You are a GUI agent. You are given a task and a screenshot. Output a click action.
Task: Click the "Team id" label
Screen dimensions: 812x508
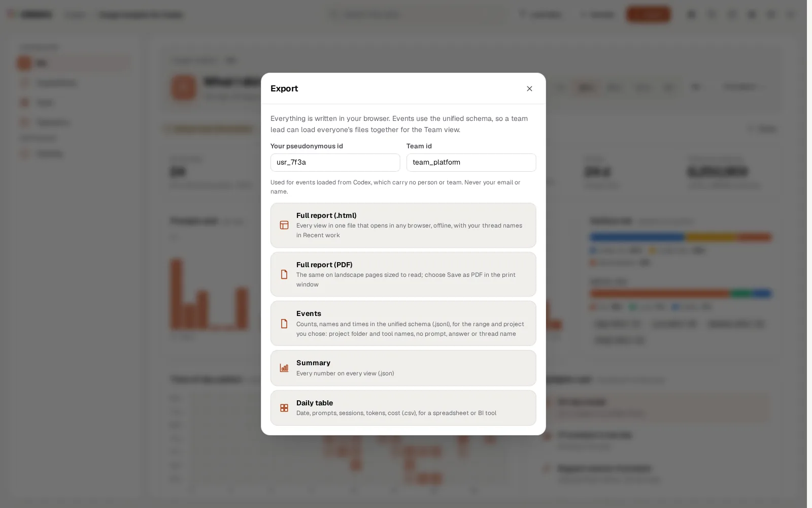pyautogui.click(x=419, y=146)
